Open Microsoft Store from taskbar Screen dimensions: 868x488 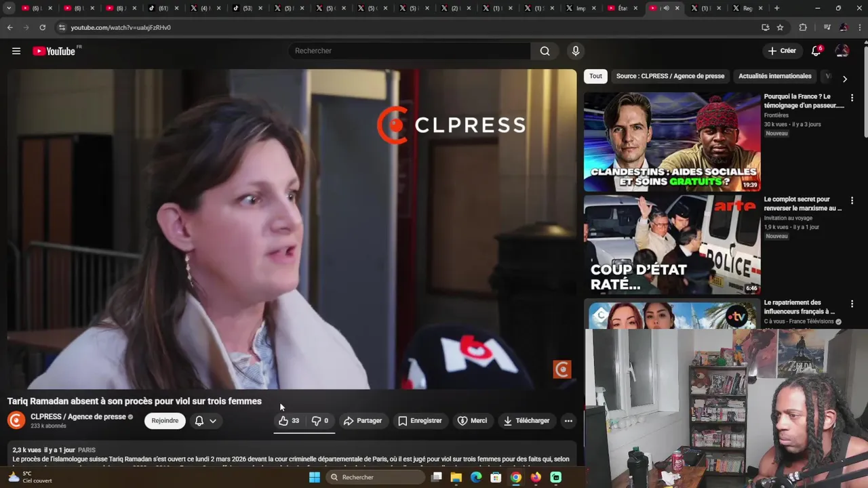(496, 477)
